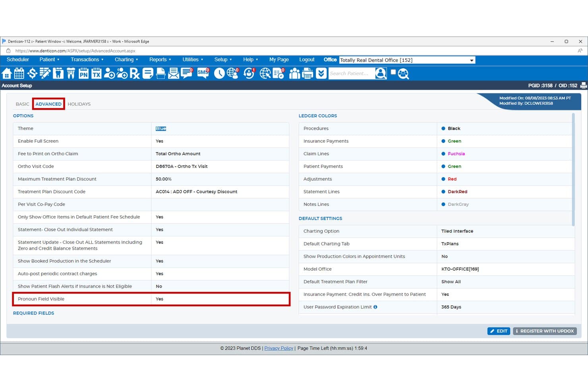Click the tooth charting icon
Screen dimensions: 588x392
coord(58,73)
